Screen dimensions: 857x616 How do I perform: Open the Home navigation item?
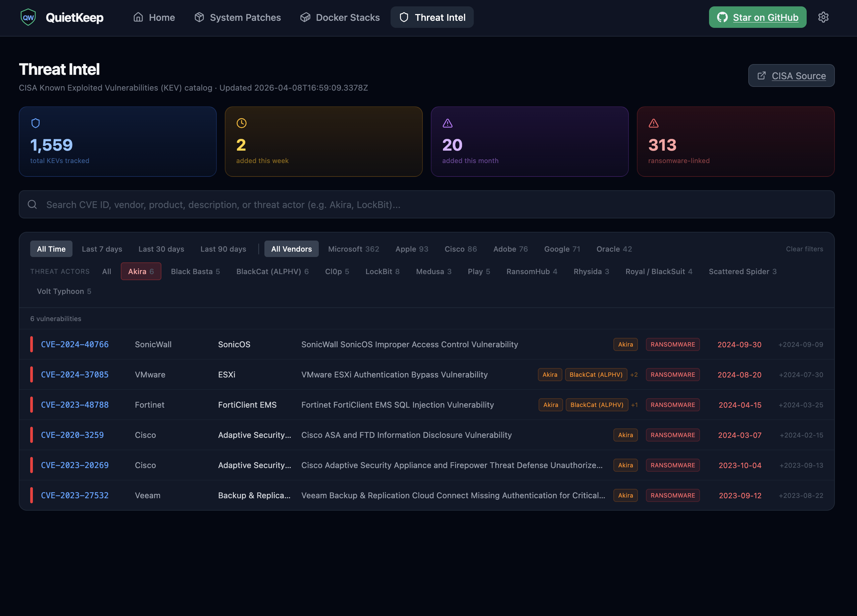pyautogui.click(x=154, y=17)
